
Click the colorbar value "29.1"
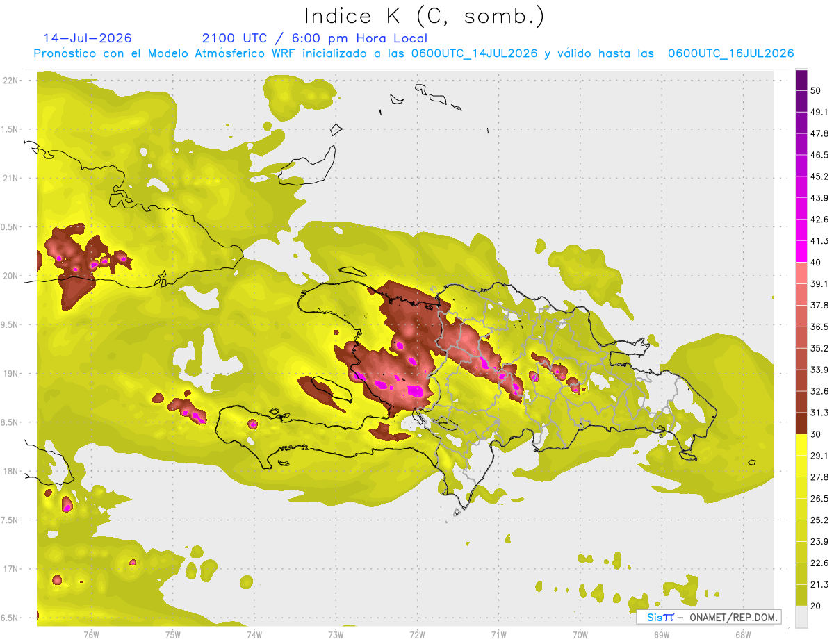pos(819,455)
